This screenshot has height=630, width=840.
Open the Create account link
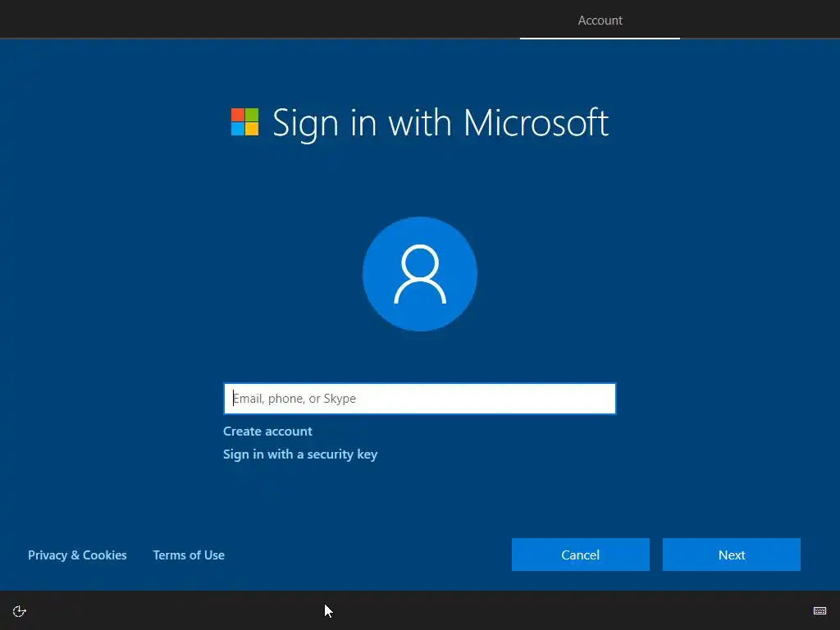pyautogui.click(x=267, y=431)
